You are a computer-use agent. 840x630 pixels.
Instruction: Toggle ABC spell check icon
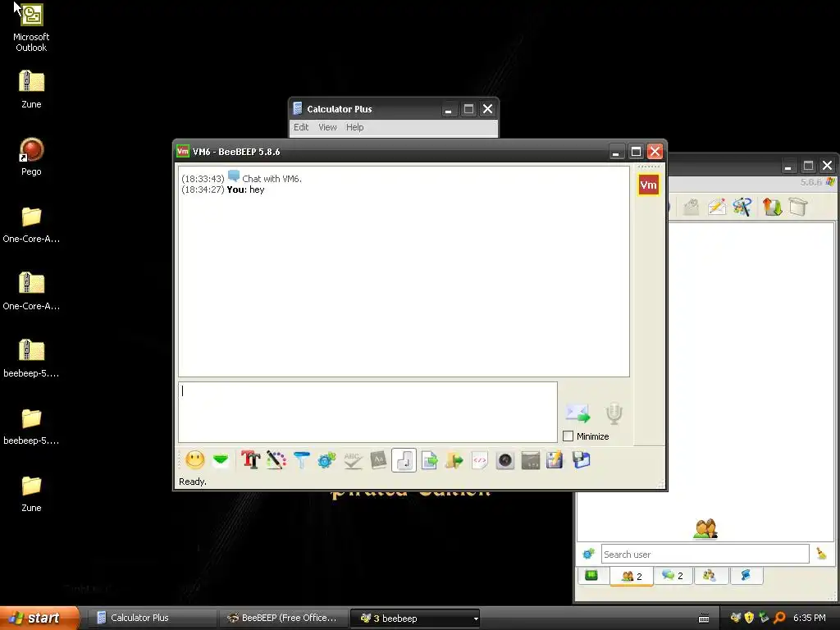pos(353,459)
